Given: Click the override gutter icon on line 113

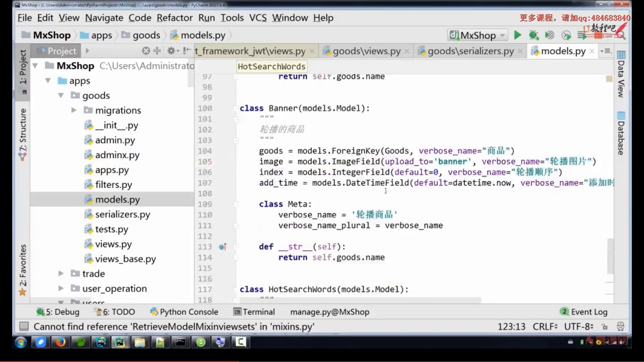Looking at the screenshot, I should 222,247.
